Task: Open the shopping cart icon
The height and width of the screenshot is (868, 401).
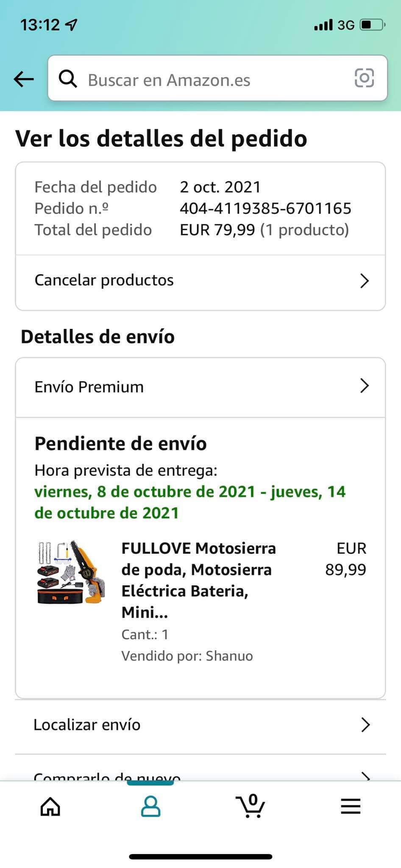Action: pos(251,806)
